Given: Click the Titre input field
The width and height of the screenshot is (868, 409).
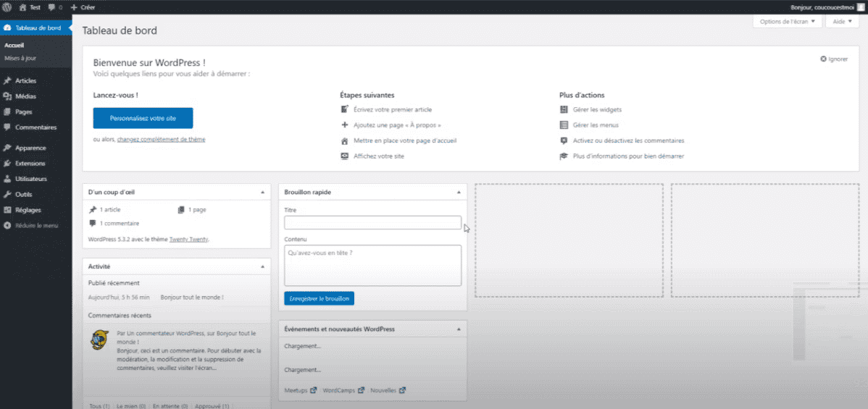Looking at the screenshot, I should tap(372, 222).
